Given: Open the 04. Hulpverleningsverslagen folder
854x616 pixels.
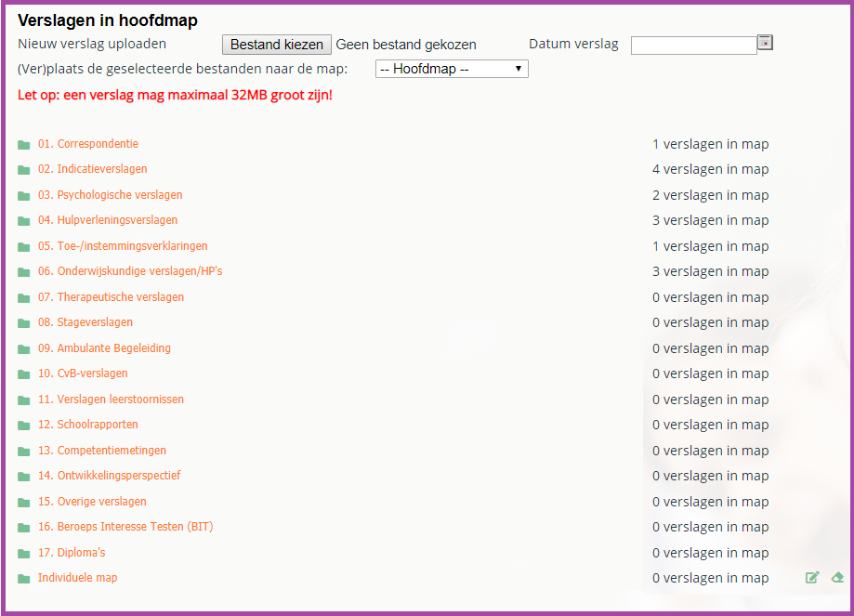Looking at the screenshot, I should click(x=107, y=220).
